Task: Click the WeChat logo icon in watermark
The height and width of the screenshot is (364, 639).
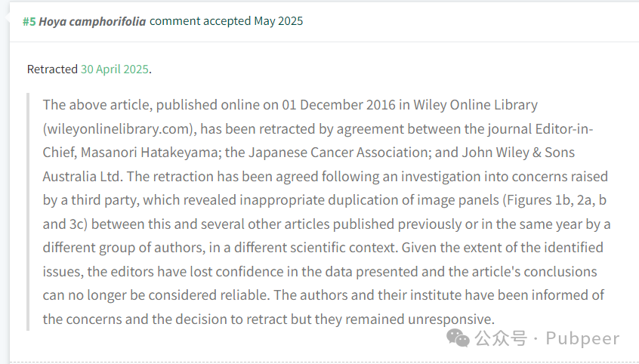Action: (x=458, y=338)
